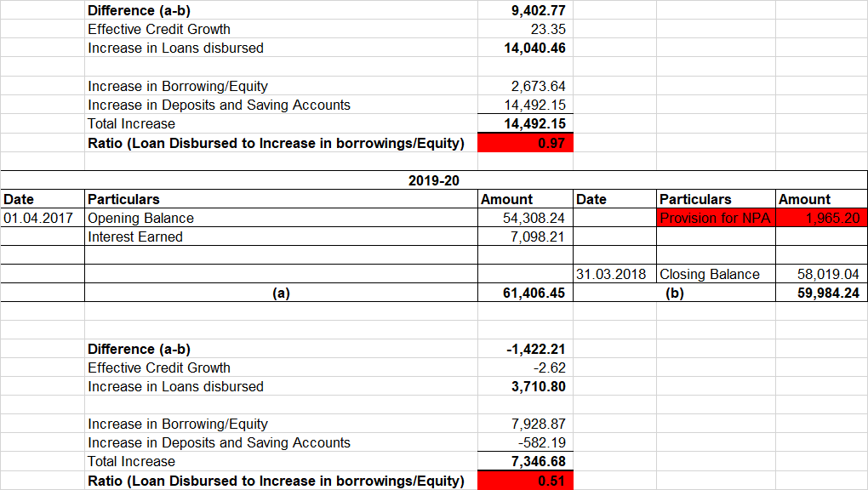
Task: Select the red ratio cell showing 0.97
Action: click(526, 143)
